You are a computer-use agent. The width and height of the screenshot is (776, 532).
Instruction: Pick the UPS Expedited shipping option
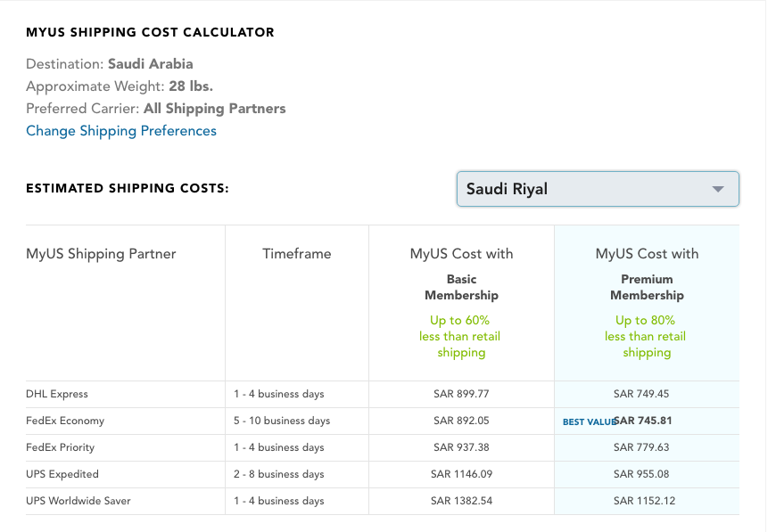[62, 474]
